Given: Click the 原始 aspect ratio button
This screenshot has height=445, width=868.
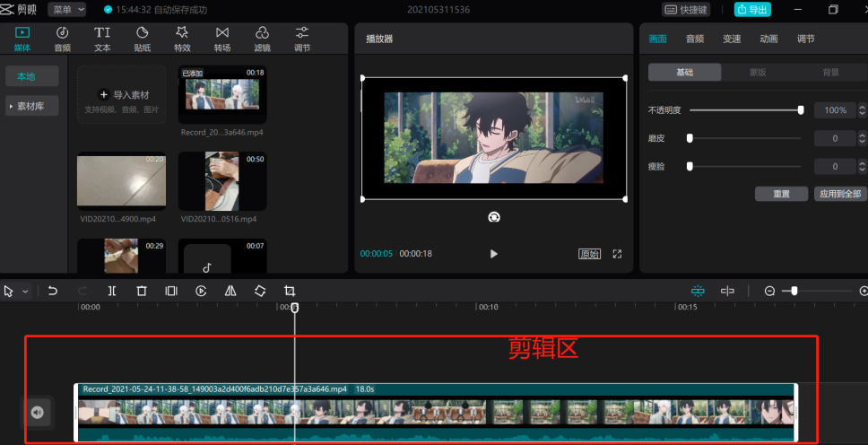Looking at the screenshot, I should click(589, 254).
